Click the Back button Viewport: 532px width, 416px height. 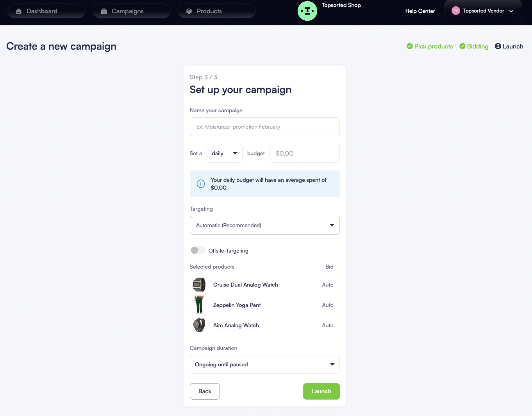tap(205, 391)
